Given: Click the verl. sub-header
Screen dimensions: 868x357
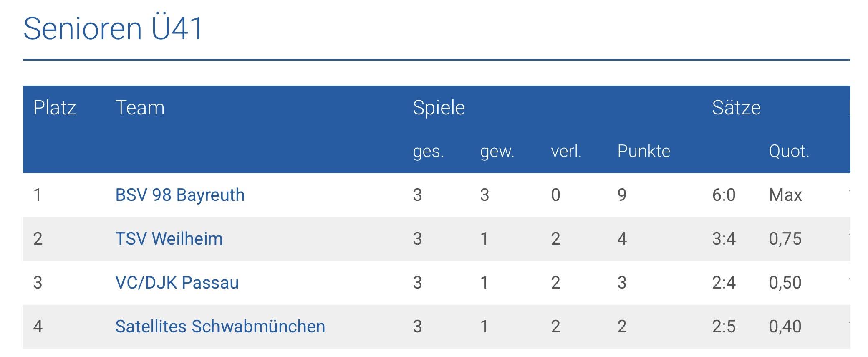Looking at the screenshot, I should coord(566,151).
